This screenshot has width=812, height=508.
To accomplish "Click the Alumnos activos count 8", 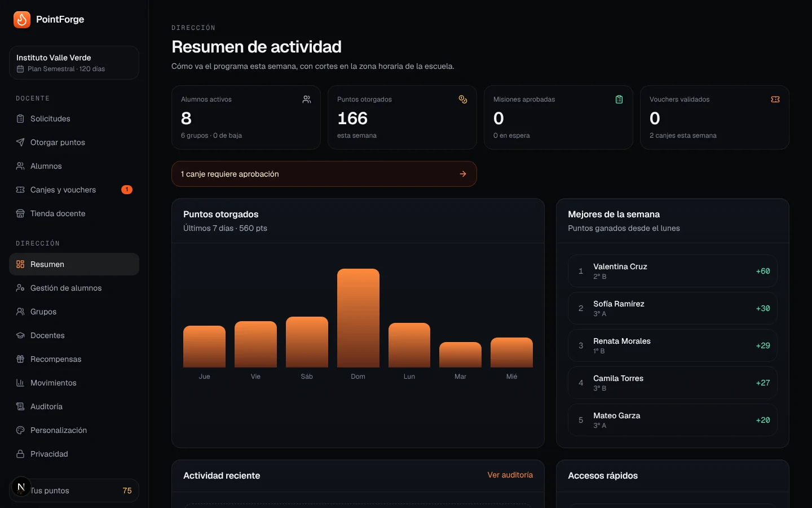I will pos(187,119).
